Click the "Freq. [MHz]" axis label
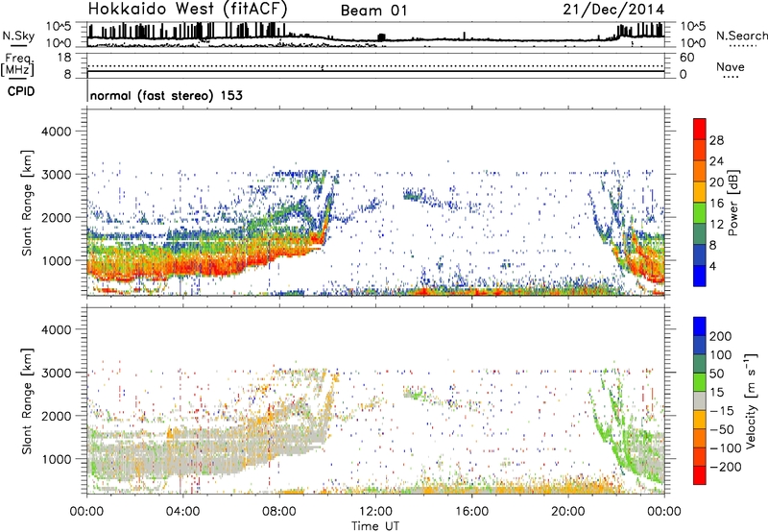 17,64
